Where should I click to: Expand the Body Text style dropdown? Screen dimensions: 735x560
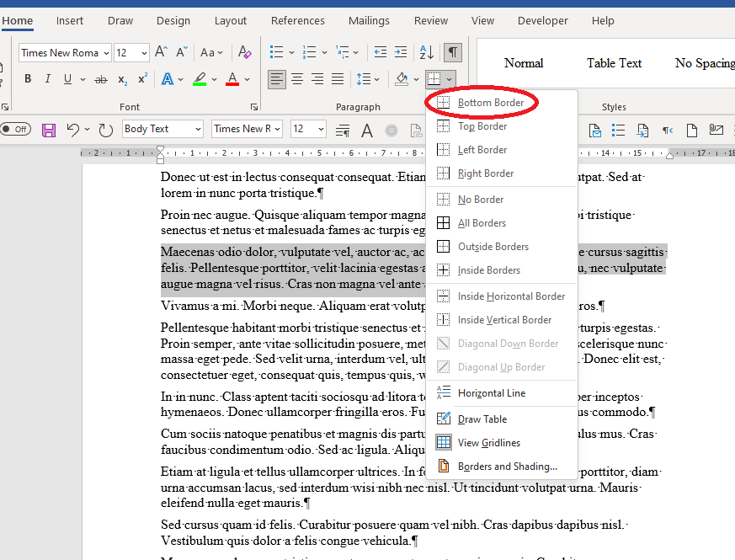198,129
